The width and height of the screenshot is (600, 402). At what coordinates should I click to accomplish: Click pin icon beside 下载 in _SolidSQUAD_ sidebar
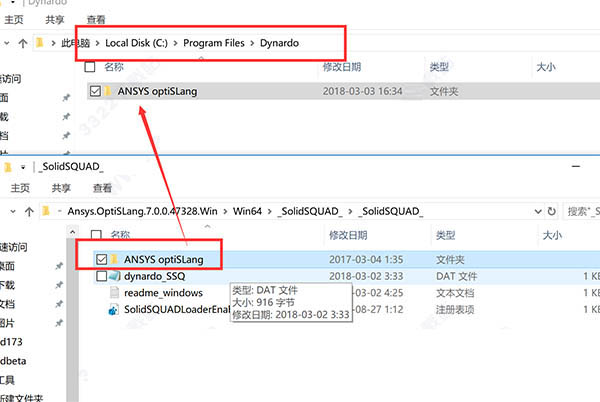click(x=59, y=285)
